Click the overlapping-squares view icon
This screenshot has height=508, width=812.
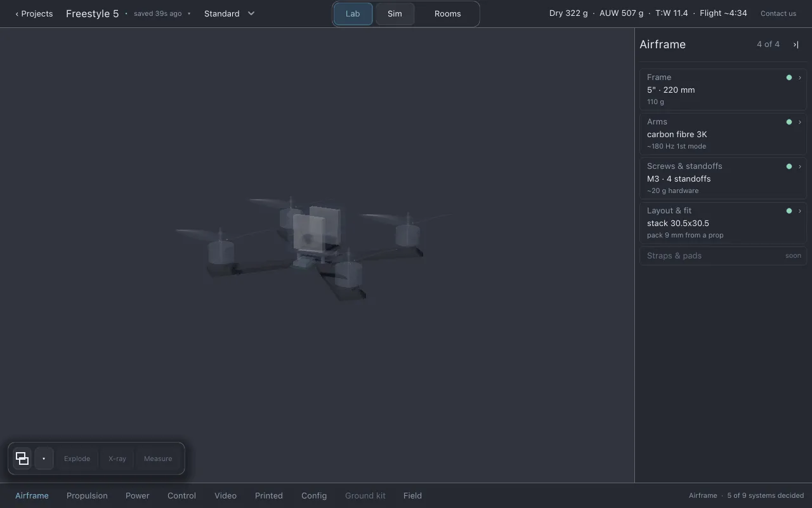point(22,458)
